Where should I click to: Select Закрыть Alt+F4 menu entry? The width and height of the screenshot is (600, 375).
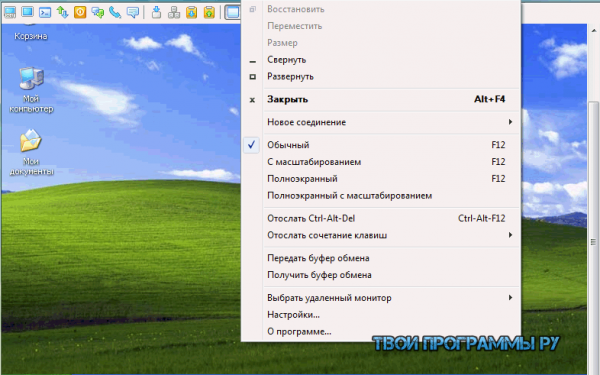pyautogui.click(x=381, y=99)
